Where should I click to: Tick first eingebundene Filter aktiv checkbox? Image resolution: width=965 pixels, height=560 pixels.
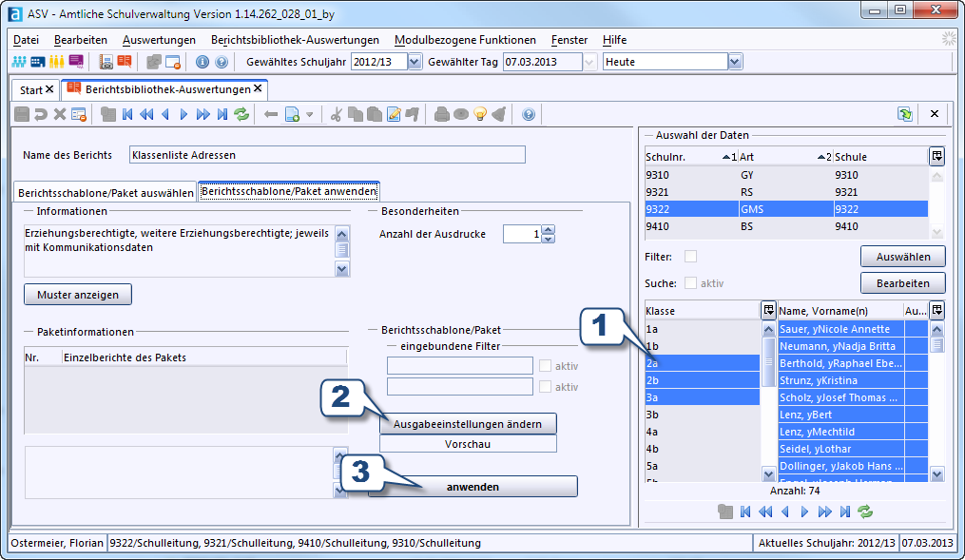(x=545, y=365)
